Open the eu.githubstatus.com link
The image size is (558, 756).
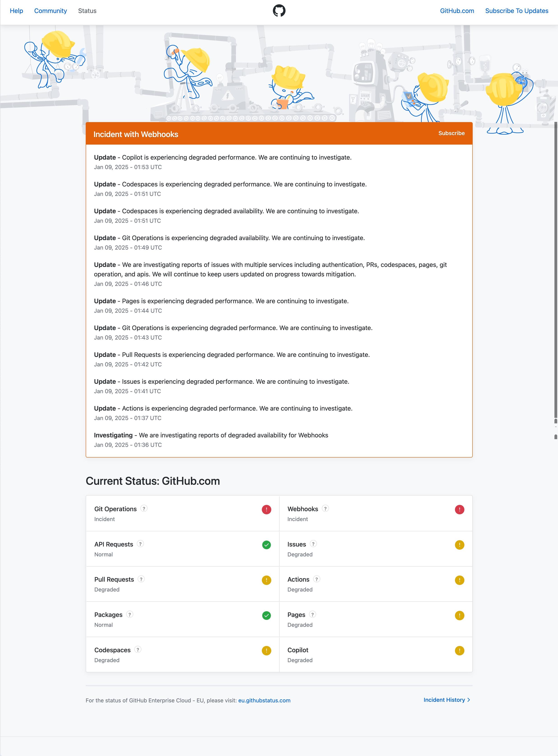[x=264, y=700]
